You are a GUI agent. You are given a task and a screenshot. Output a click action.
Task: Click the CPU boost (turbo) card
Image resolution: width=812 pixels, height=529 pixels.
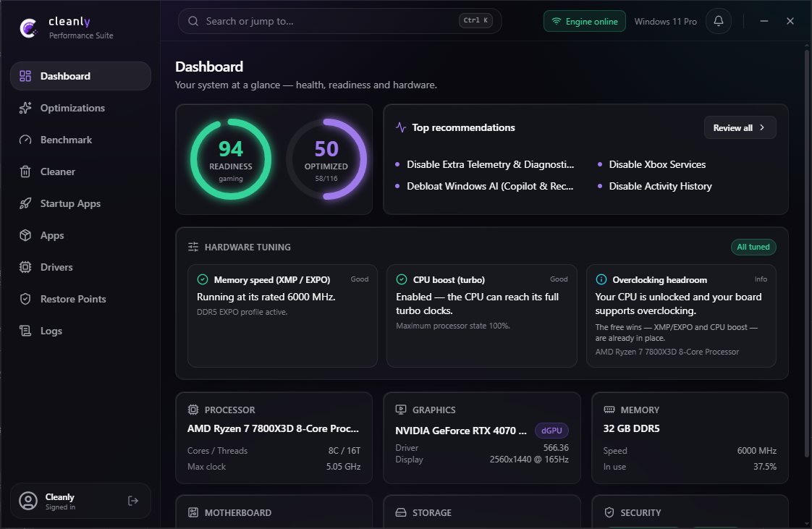click(481, 316)
